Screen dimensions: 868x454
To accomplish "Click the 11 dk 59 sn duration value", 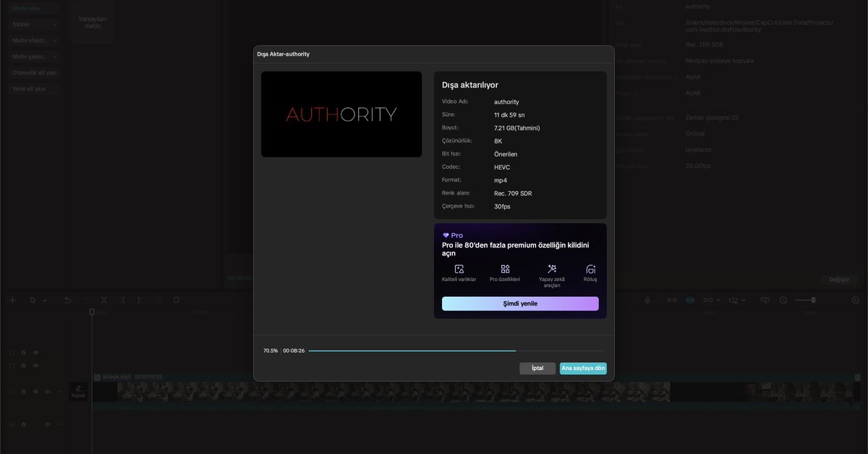I will (509, 115).
